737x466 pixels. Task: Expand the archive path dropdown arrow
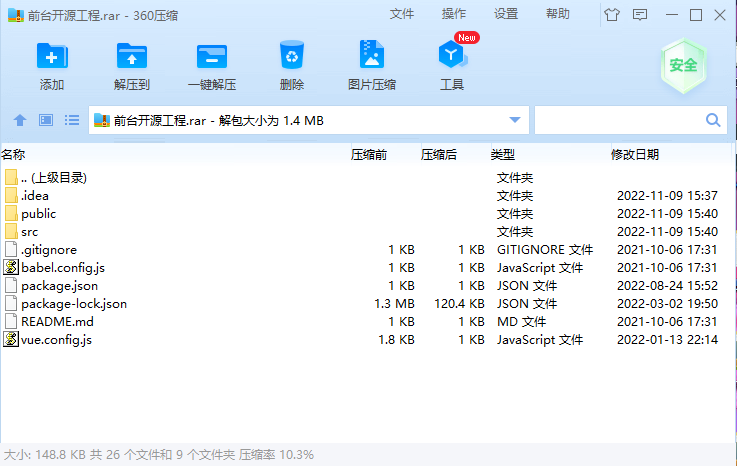[x=515, y=120]
